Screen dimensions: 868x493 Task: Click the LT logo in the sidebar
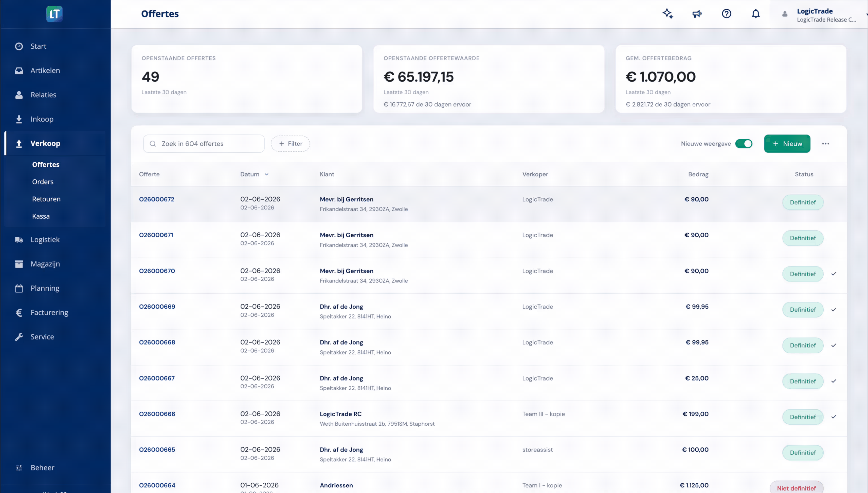[x=55, y=14]
